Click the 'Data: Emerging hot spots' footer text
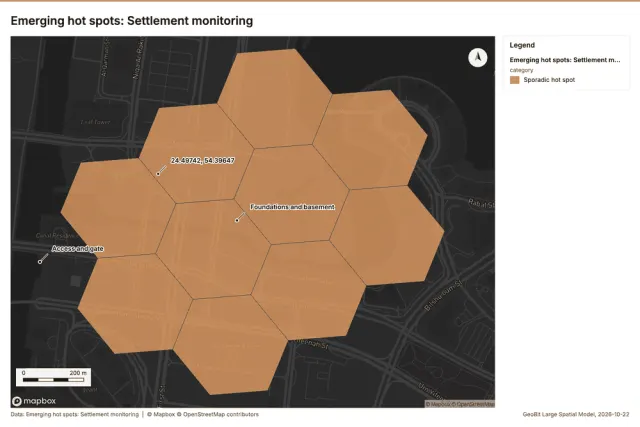The width and height of the screenshot is (640, 427). (75, 414)
